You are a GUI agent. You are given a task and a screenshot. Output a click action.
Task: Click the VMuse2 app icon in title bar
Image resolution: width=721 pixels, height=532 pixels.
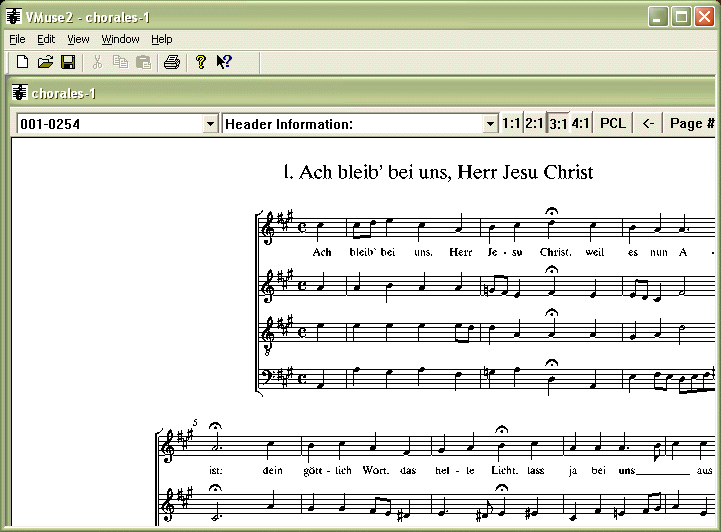click(x=14, y=17)
